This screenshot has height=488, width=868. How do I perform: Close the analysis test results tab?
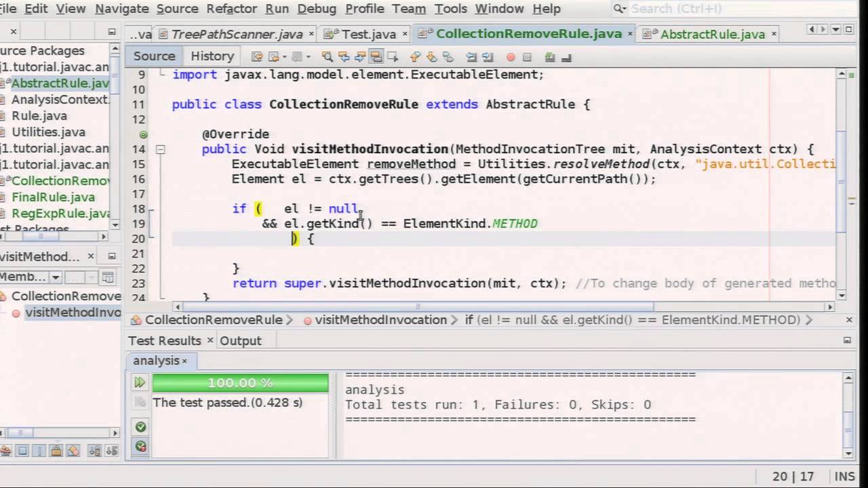click(184, 361)
